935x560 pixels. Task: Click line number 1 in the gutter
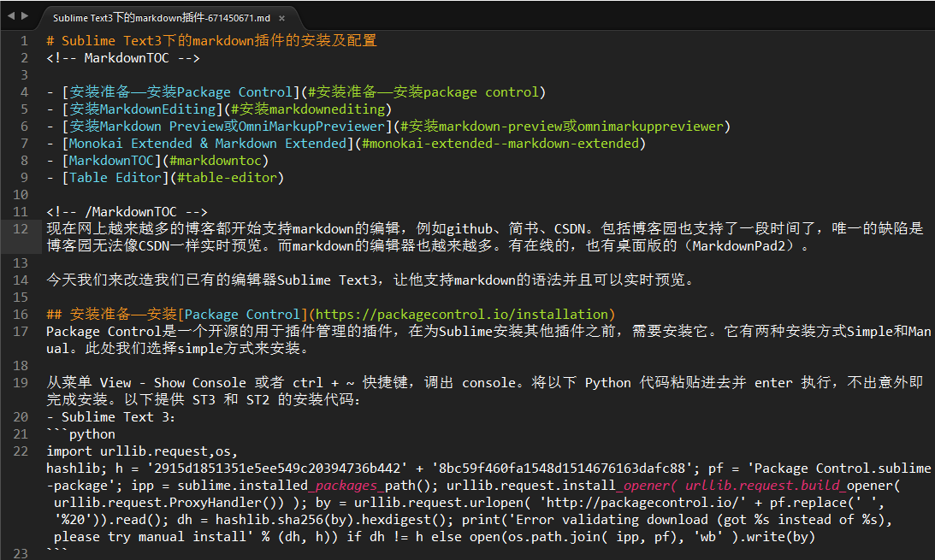tap(24, 41)
